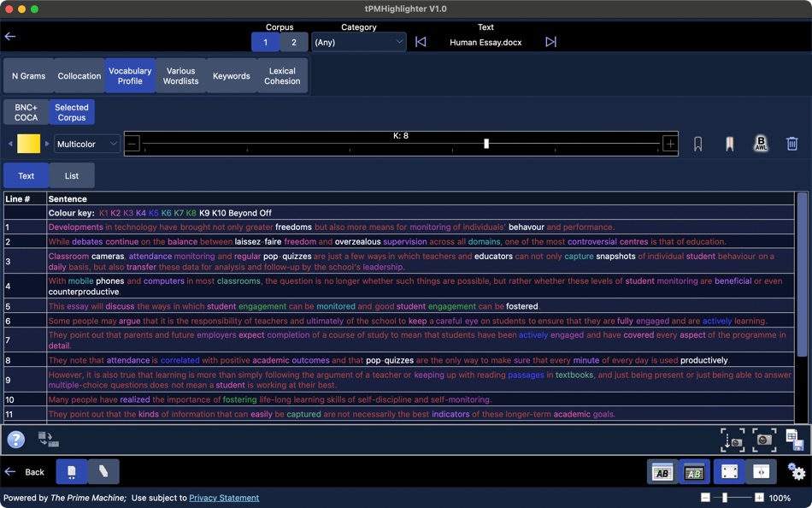Open help with the question mark icon
Image resolution: width=812 pixels, height=508 pixels.
point(16,440)
